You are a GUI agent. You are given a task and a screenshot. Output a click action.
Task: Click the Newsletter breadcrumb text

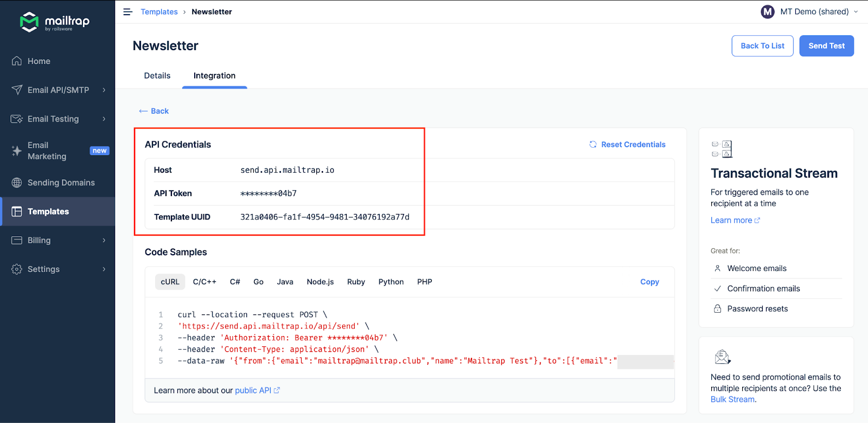pyautogui.click(x=212, y=12)
